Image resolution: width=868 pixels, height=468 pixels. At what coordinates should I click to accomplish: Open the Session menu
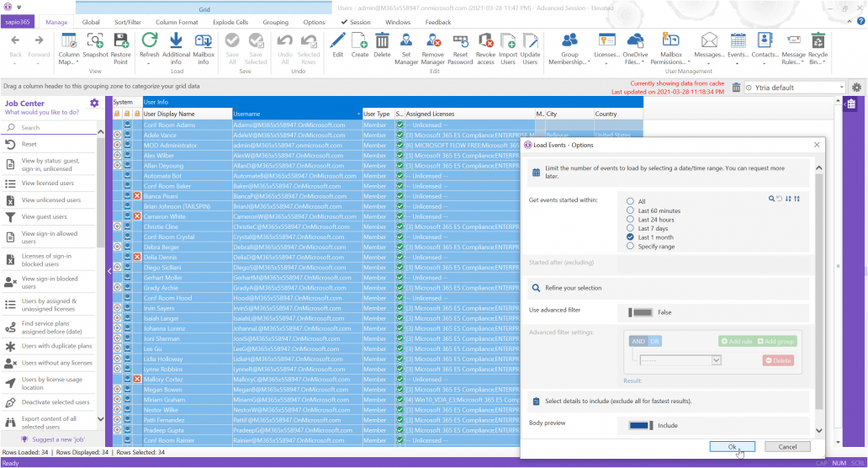click(356, 22)
